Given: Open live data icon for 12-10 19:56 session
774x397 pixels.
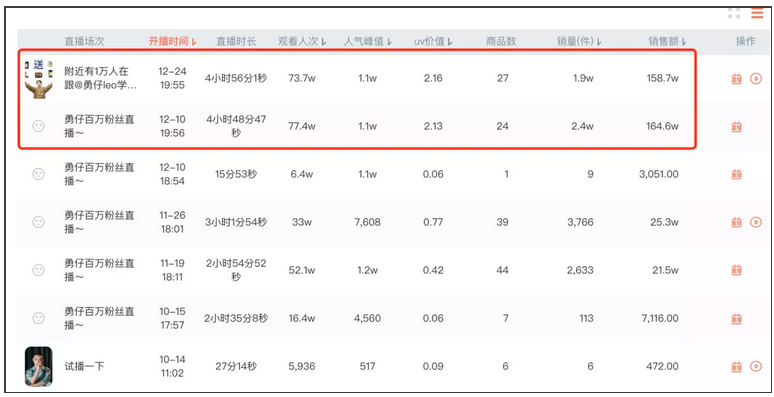Looking at the screenshot, I should [736, 127].
